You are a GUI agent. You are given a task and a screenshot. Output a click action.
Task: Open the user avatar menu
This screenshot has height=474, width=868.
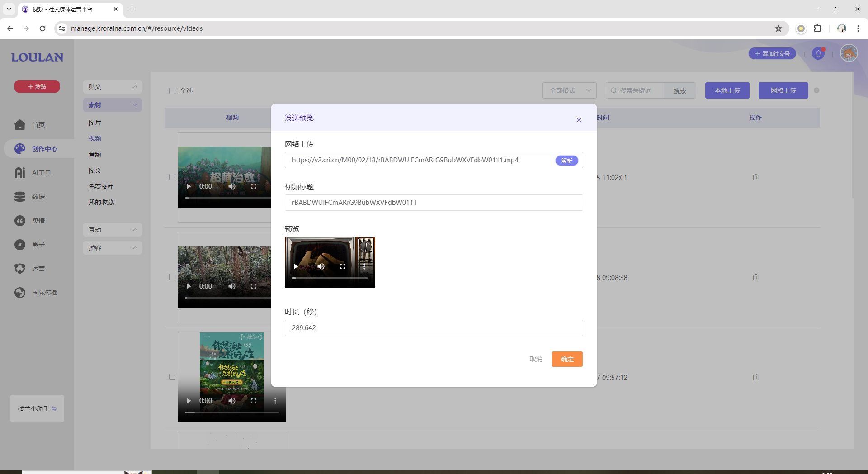pos(849,53)
